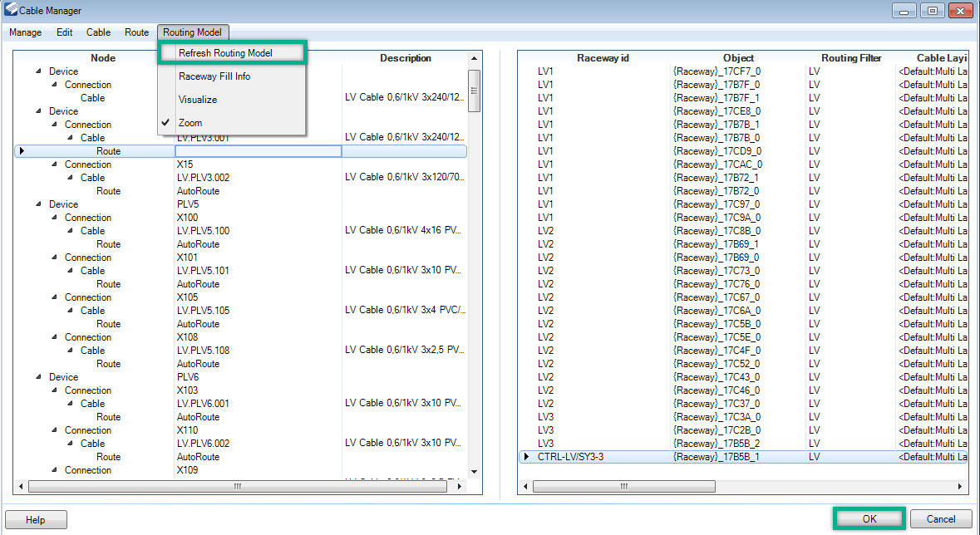Viewport: 980px width, 535px height.
Task: Select the X105 connection value
Action: 188,297
